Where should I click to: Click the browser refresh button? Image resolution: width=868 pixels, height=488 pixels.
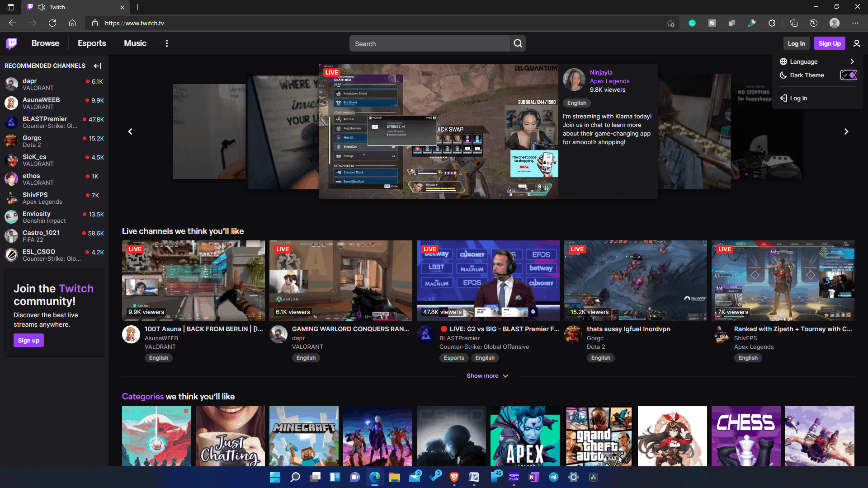52,23
